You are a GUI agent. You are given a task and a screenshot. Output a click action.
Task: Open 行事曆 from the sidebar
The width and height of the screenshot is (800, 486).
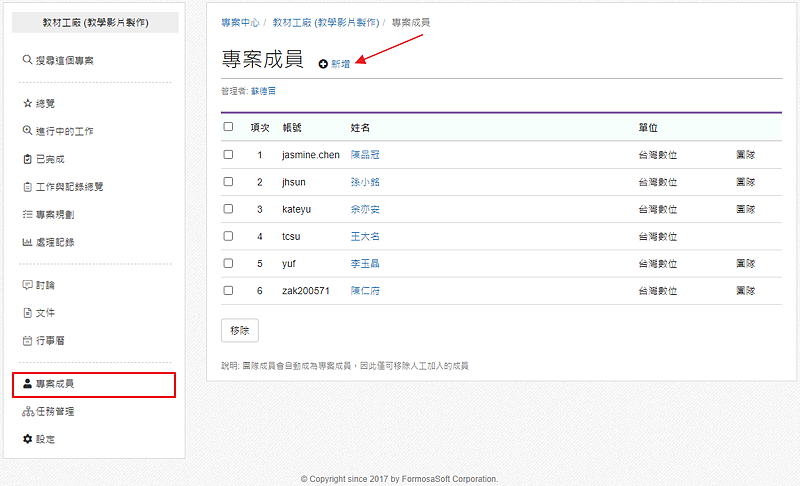[x=50, y=341]
